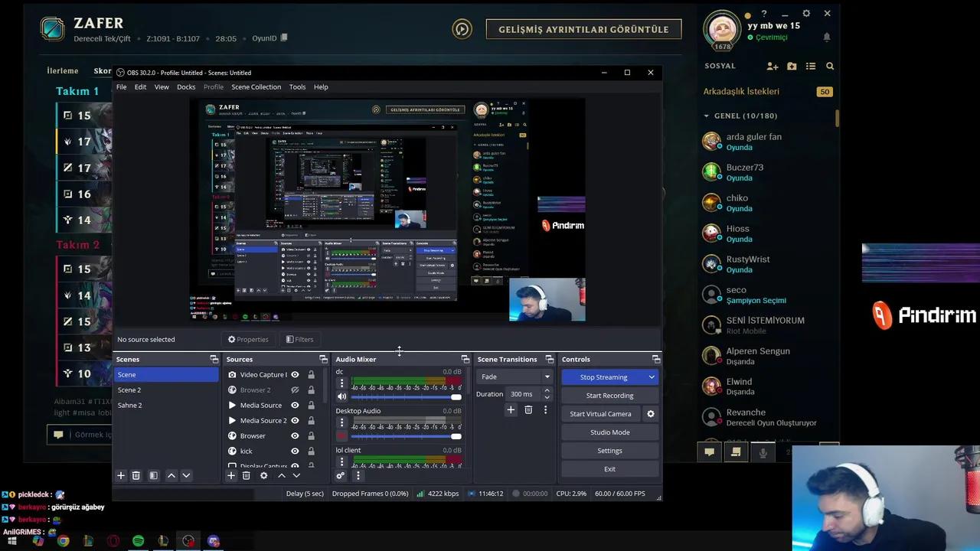The image size is (980, 551).
Task: Hide the Video Capture source
Action: pos(295,375)
